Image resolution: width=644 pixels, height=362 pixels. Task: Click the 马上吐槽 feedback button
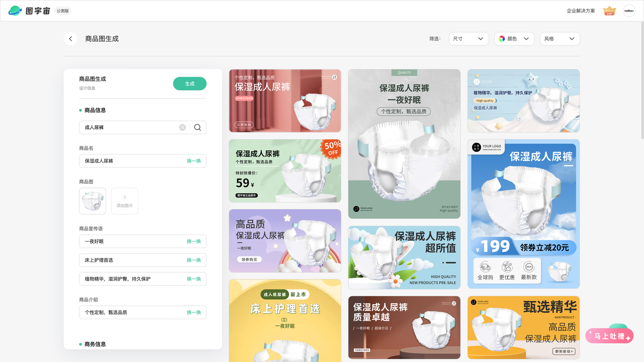click(x=609, y=336)
